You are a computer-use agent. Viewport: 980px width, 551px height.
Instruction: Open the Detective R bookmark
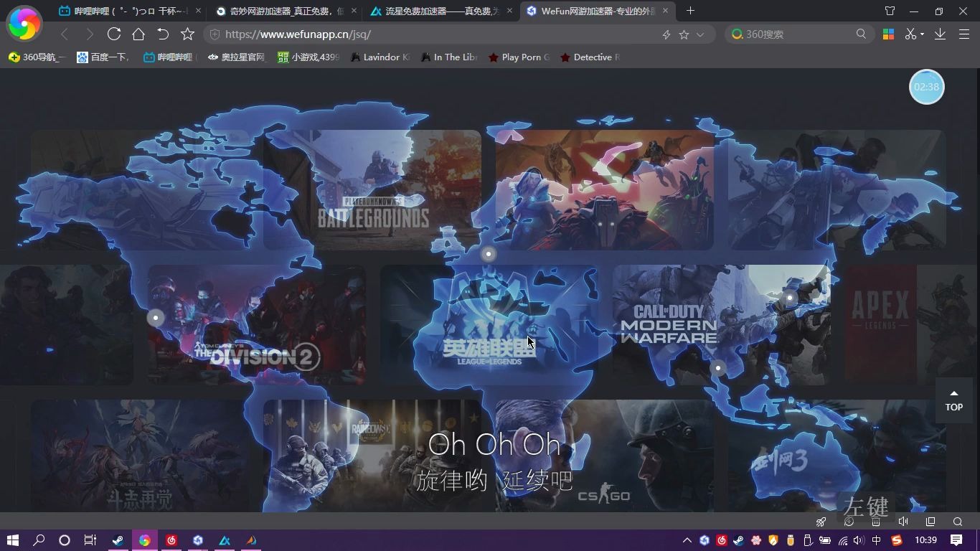pyautogui.click(x=590, y=57)
